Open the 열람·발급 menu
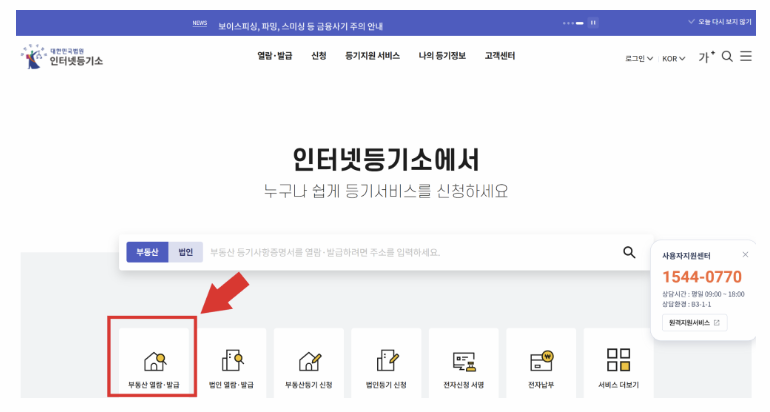770x412 pixels. point(275,56)
